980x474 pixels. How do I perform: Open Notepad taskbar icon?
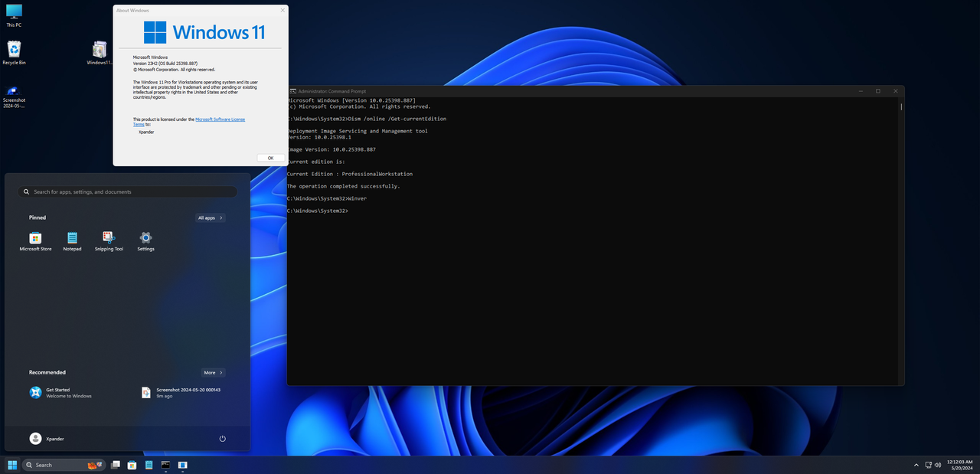click(x=149, y=465)
